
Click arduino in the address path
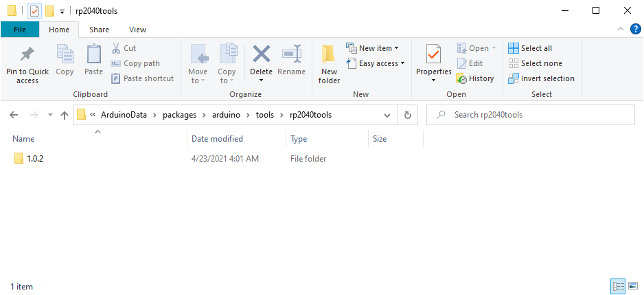pos(226,115)
